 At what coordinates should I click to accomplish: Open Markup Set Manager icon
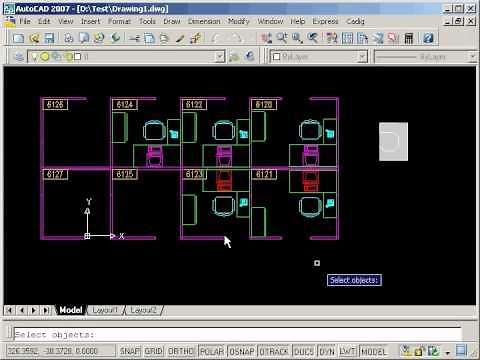click(393, 38)
